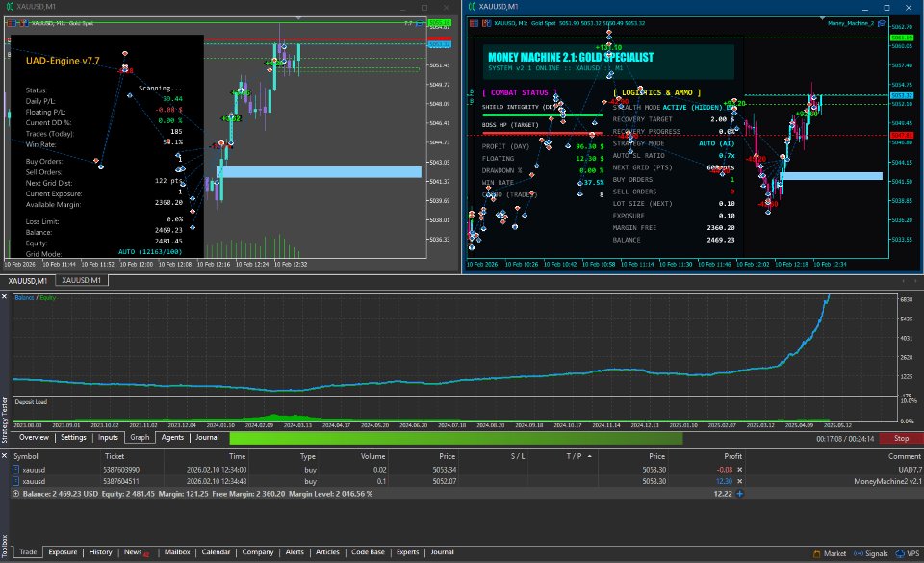Click the xauusd symbol icon on the first trade row
Screen dimensions: 924x563
[15, 470]
